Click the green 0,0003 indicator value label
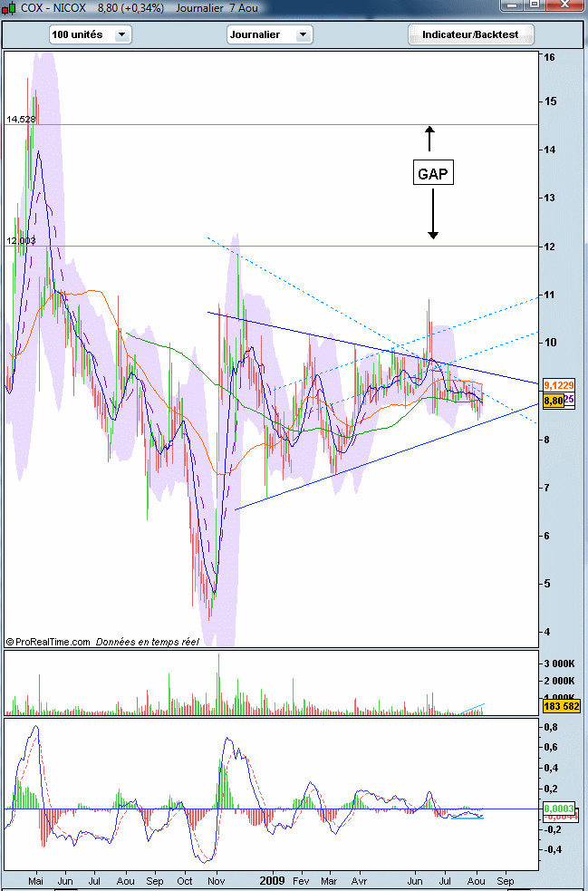Screen dimensions: 588x891 [x=559, y=808]
